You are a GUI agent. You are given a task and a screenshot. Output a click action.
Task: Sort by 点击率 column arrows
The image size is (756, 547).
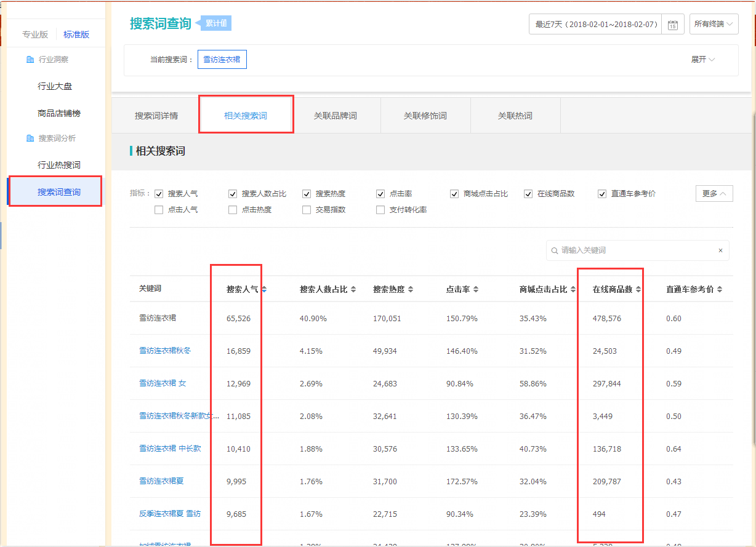(x=475, y=289)
